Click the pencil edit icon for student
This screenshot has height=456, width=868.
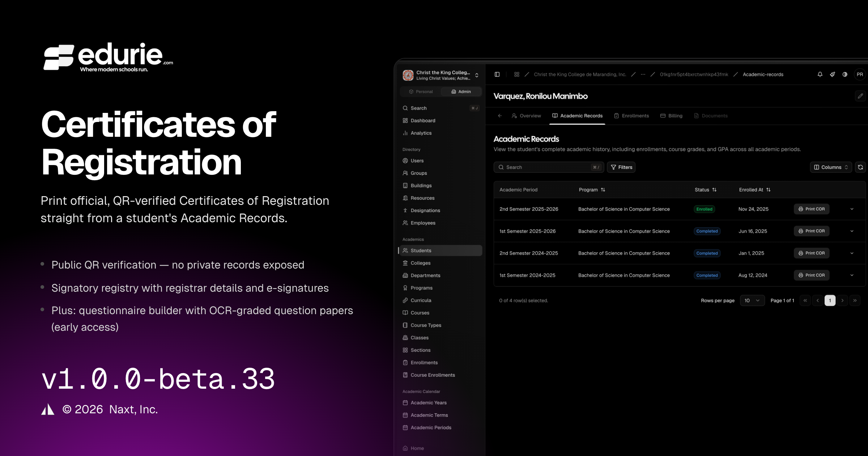pos(860,96)
